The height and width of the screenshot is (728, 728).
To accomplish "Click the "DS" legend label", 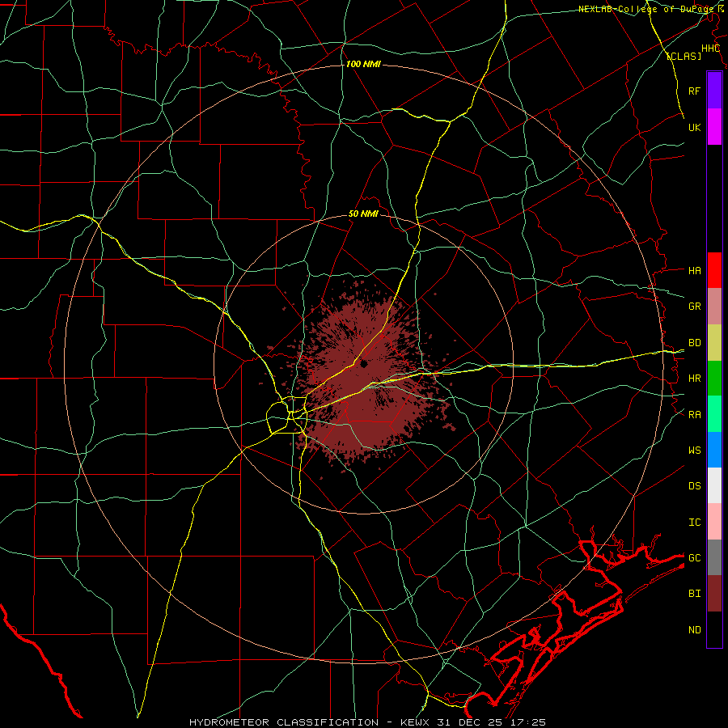I will tap(694, 485).
